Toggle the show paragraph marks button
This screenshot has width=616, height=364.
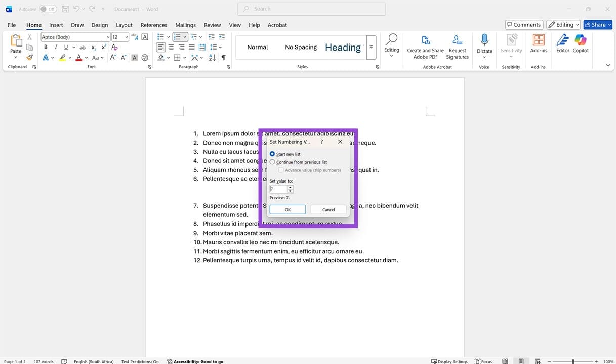pos(223,57)
